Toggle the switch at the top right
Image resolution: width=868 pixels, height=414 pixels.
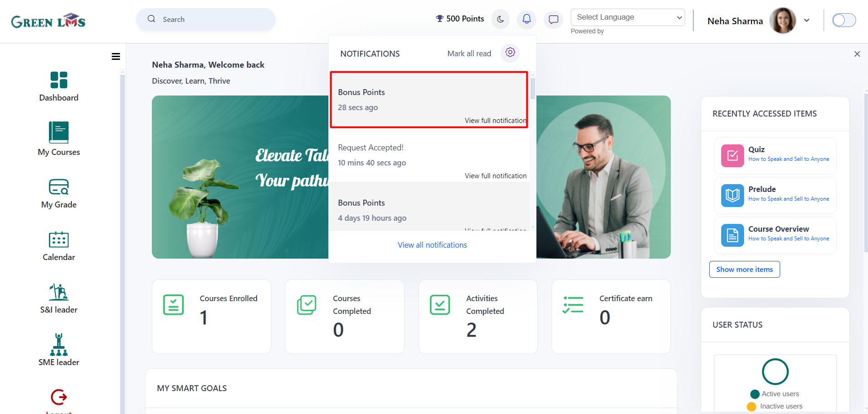(844, 20)
